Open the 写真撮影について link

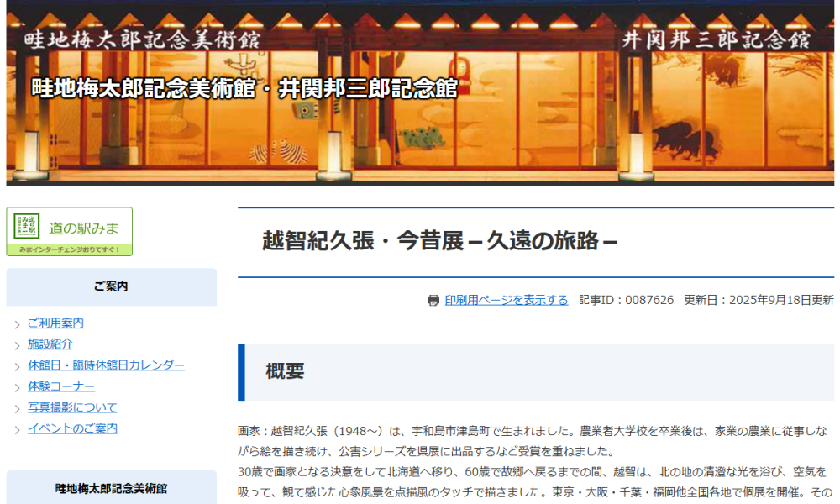pyautogui.click(x=72, y=407)
